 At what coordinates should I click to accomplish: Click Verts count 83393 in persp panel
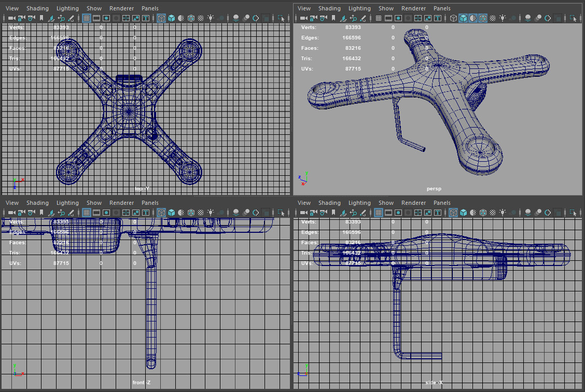tap(353, 27)
